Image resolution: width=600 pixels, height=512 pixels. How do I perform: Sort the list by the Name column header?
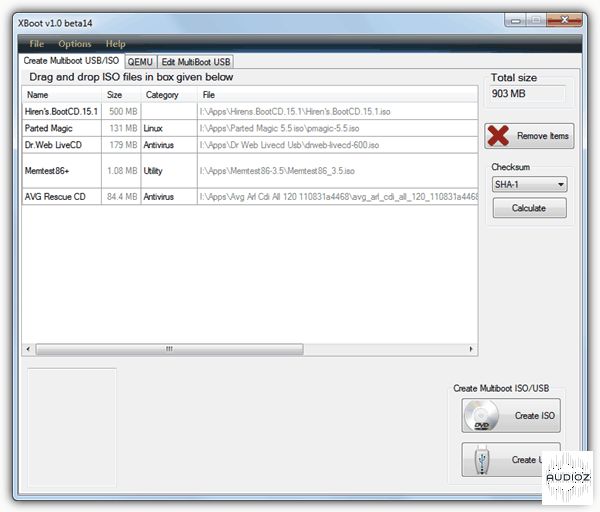62,95
